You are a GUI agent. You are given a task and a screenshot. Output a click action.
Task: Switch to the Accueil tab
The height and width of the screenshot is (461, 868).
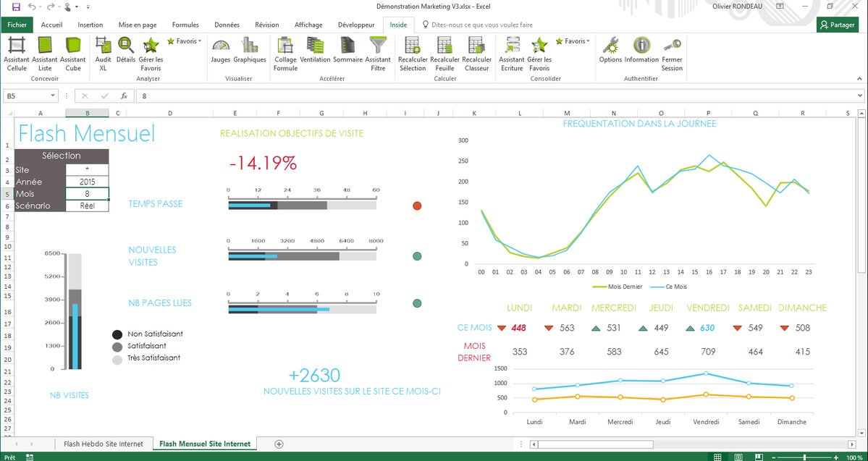(x=51, y=25)
